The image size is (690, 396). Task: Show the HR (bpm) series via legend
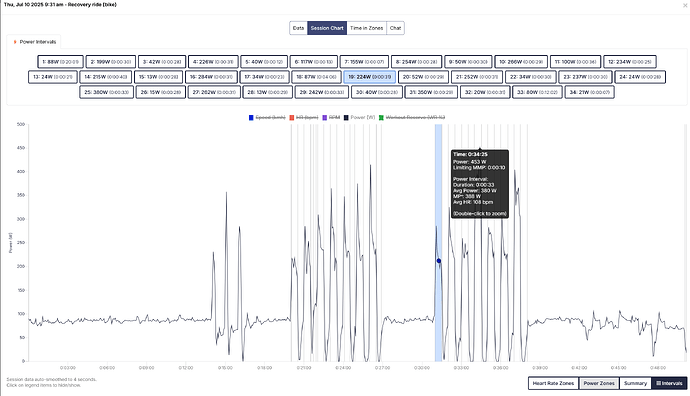tap(307, 117)
